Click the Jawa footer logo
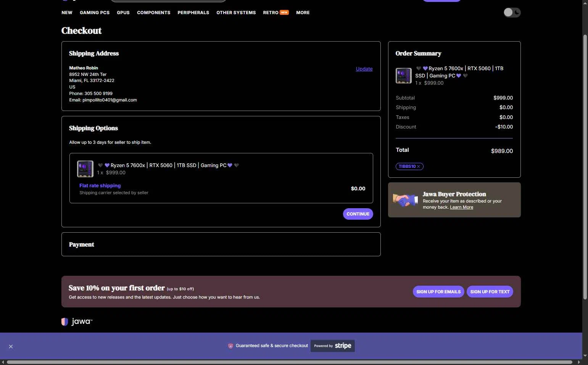 click(77, 322)
